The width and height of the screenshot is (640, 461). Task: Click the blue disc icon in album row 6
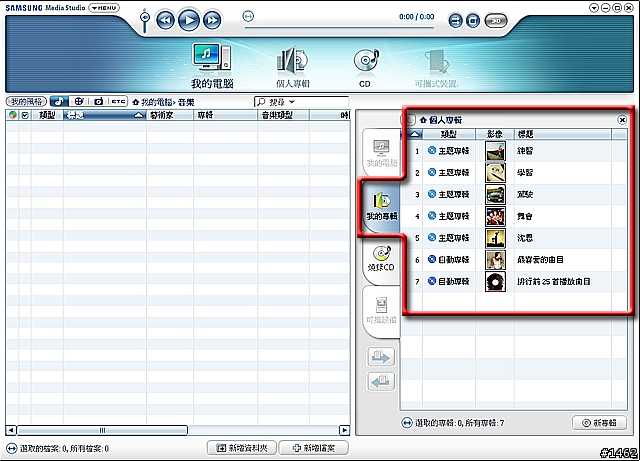point(431,259)
